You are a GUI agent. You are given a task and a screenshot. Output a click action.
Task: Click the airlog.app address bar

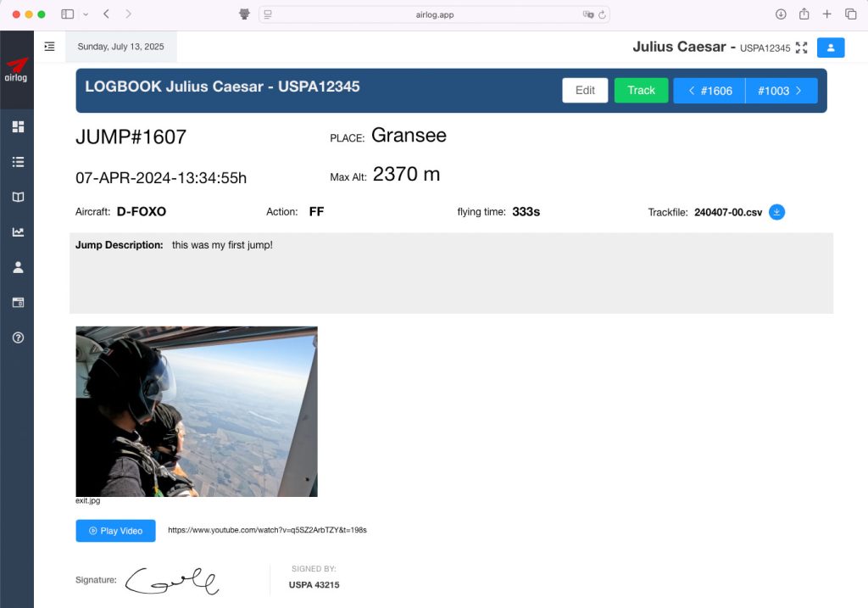pyautogui.click(x=432, y=14)
